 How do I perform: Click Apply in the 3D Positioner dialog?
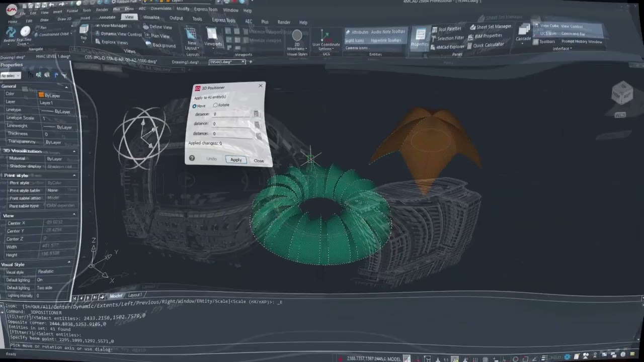coord(236,160)
